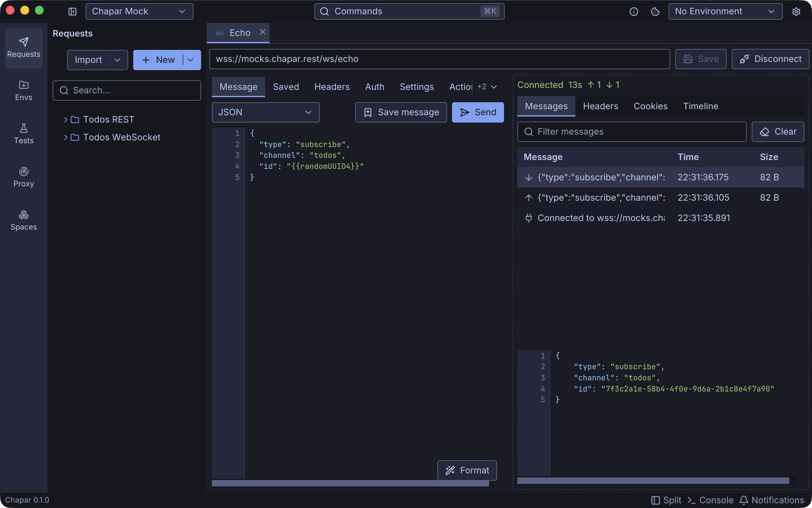The width and height of the screenshot is (812, 508).
Task: Disconnect the WebSocket connection
Action: coord(770,59)
